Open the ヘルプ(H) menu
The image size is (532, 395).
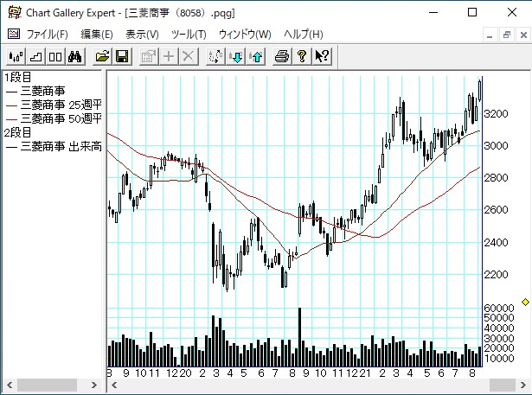(303, 35)
